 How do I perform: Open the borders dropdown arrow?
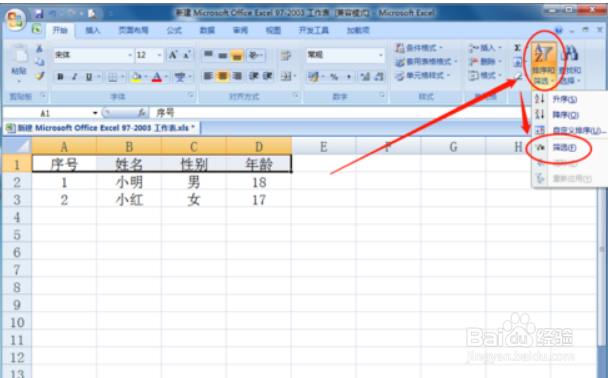click(x=122, y=77)
